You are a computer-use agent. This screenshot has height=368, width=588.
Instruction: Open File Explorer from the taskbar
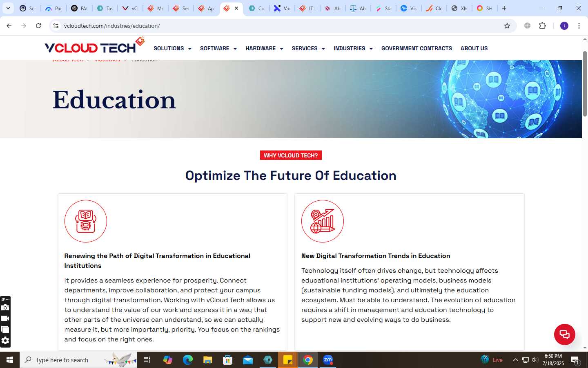pos(207,360)
